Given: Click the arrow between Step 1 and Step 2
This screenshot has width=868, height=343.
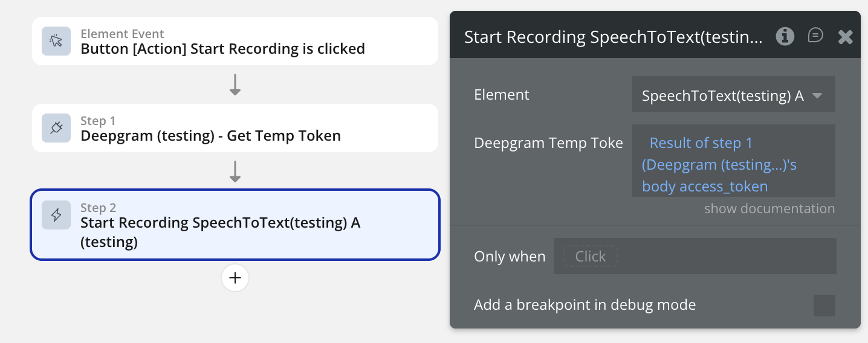Looking at the screenshot, I should coord(235,171).
